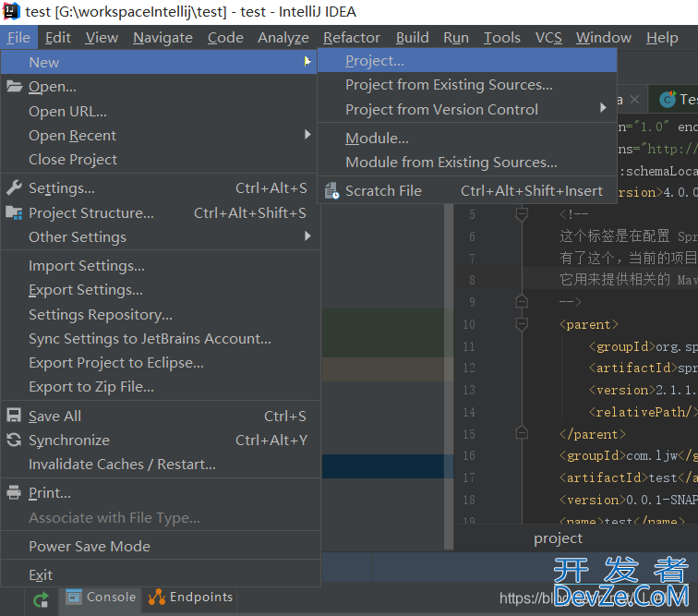Click the Settings wrench icon
Screen dimensions: 698x616
pyautogui.click(x=14, y=188)
